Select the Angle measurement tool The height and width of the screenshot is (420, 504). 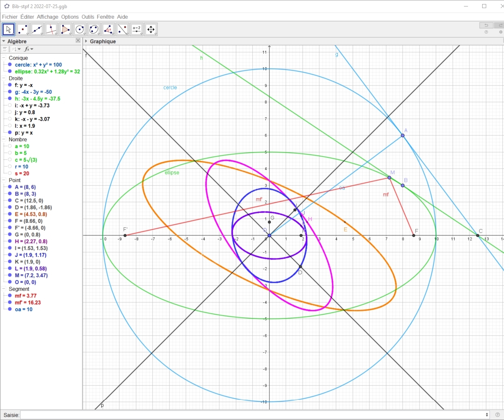click(x=108, y=30)
